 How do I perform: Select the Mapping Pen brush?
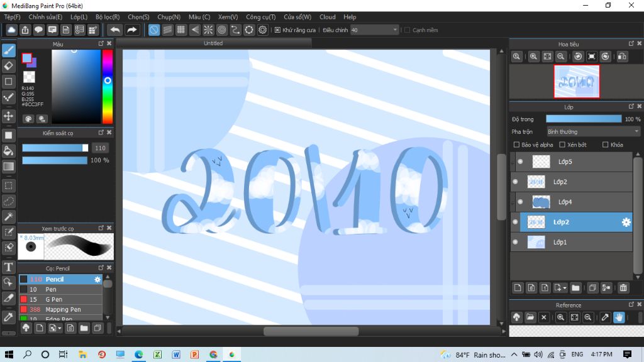(60, 309)
